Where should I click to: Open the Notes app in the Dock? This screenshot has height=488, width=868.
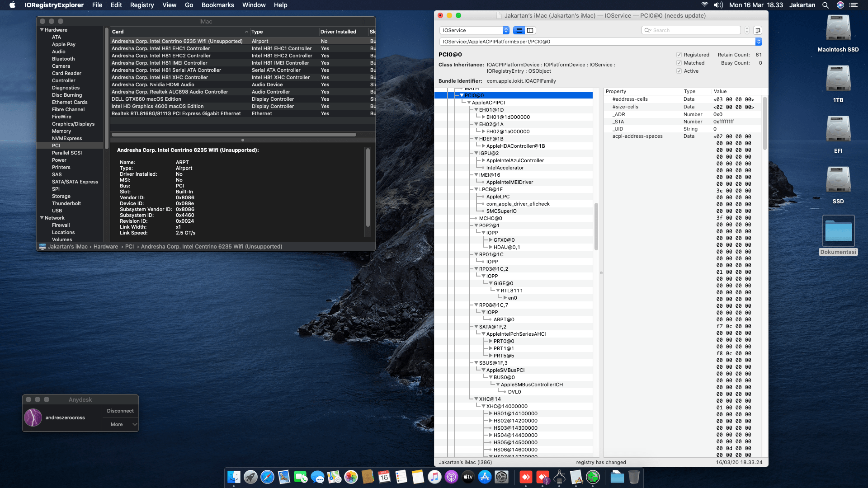418,477
